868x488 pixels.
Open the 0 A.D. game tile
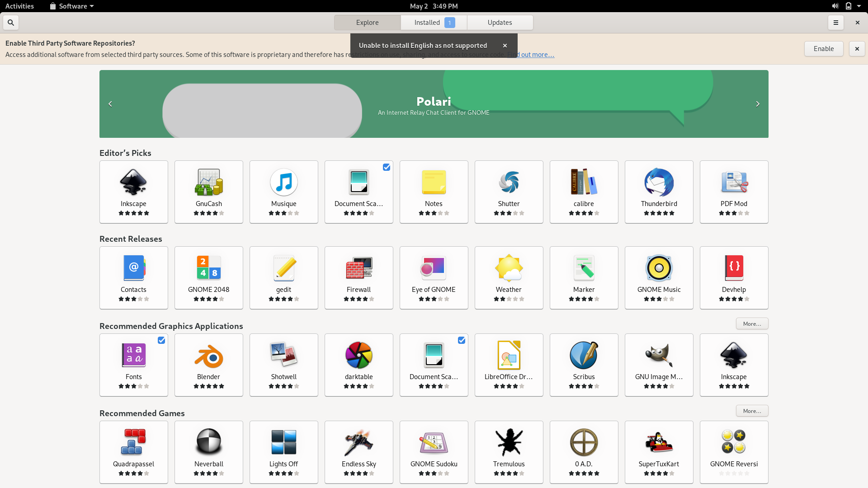584,452
